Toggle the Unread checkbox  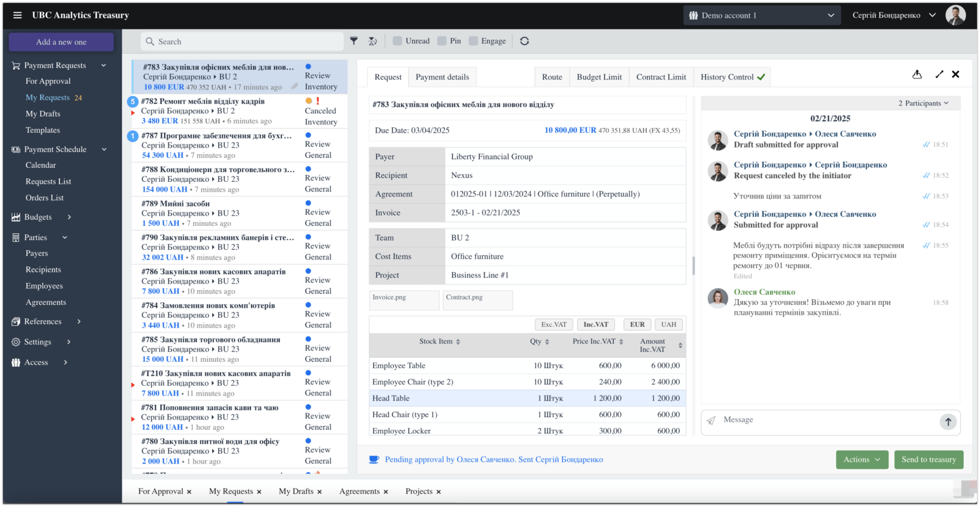pyautogui.click(x=398, y=41)
